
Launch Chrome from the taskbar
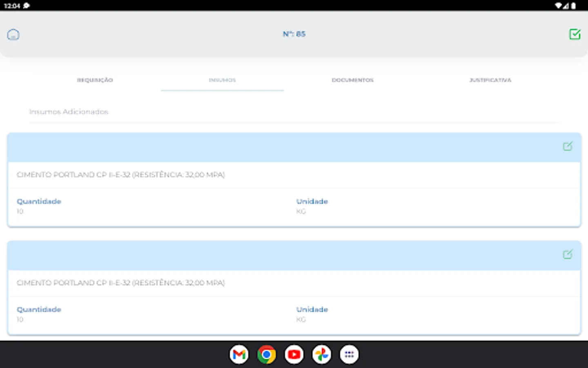click(x=267, y=355)
